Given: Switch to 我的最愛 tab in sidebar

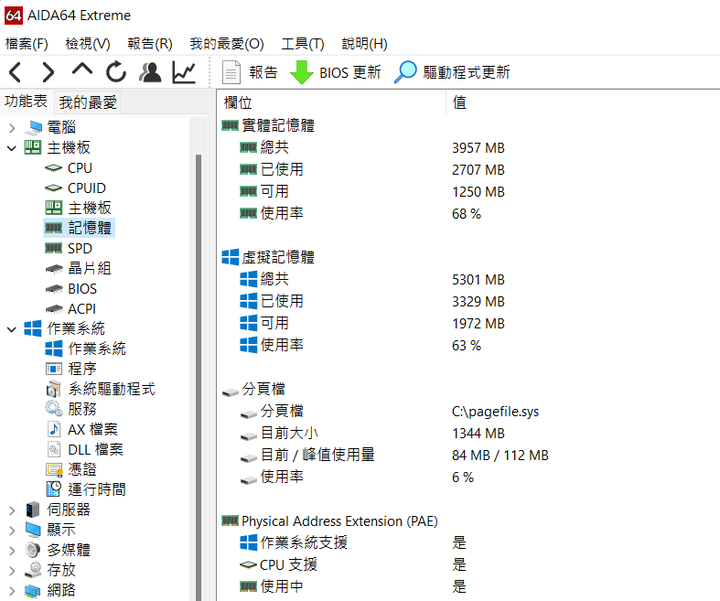Looking at the screenshot, I should coord(88,102).
